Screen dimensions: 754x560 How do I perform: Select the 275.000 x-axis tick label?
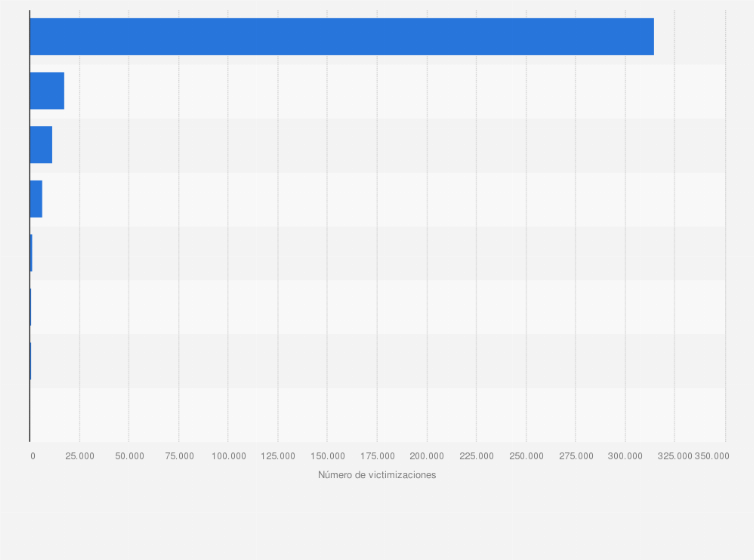(576, 456)
